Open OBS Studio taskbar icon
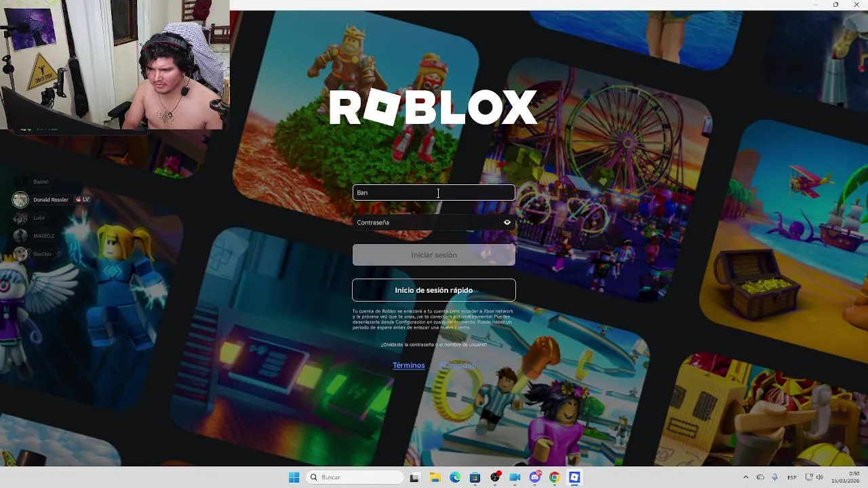Viewport: 868px width, 488px height. coord(495,477)
